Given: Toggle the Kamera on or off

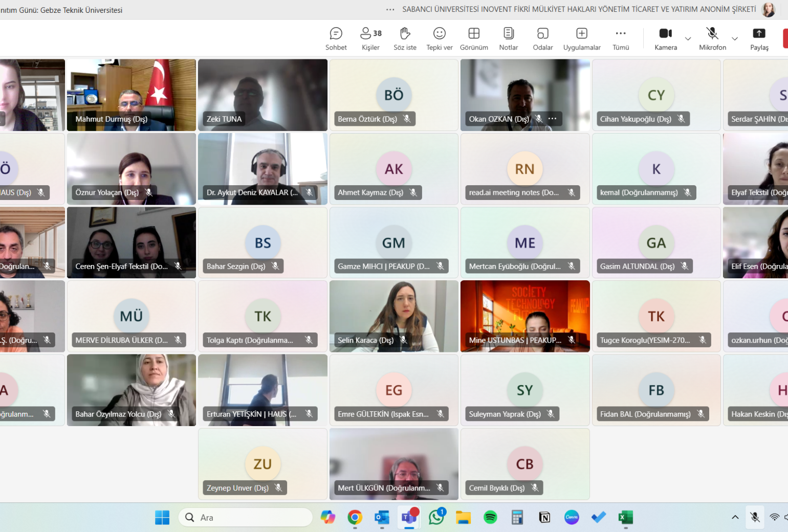Looking at the screenshot, I should click(x=666, y=39).
